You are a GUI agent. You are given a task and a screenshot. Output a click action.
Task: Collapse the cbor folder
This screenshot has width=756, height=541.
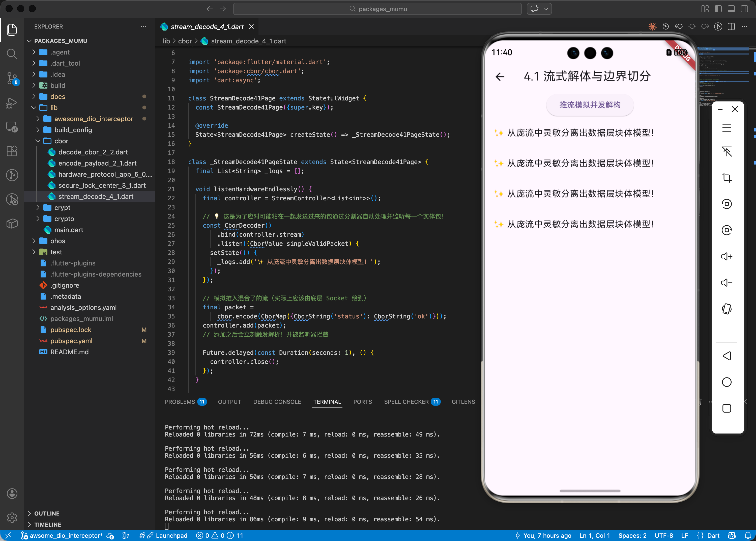(x=61, y=141)
